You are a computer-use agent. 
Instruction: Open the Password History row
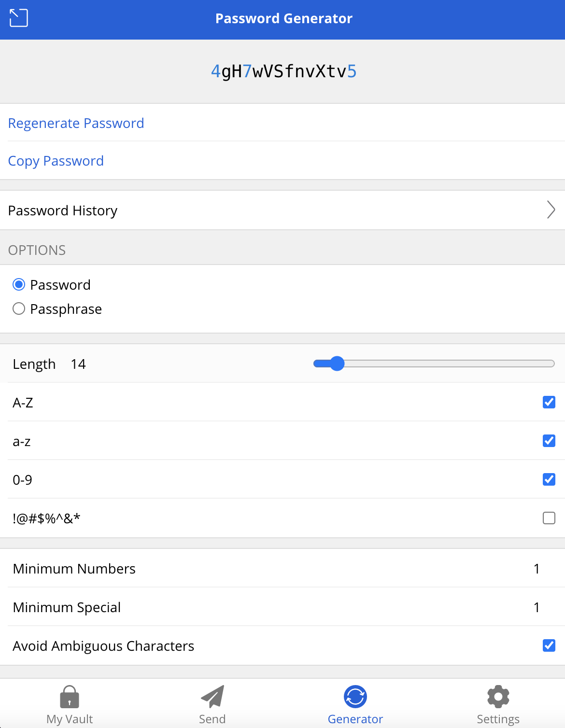pyautogui.click(x=282, y=210)
